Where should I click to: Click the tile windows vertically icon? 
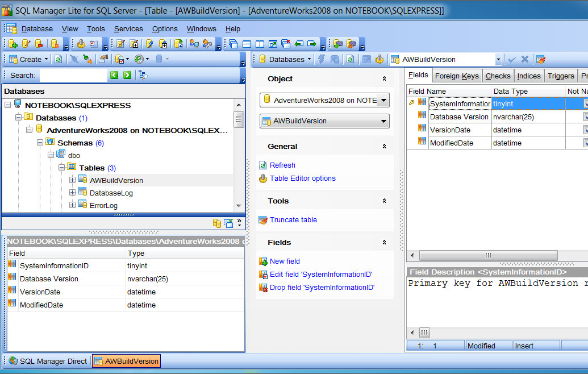260,44
